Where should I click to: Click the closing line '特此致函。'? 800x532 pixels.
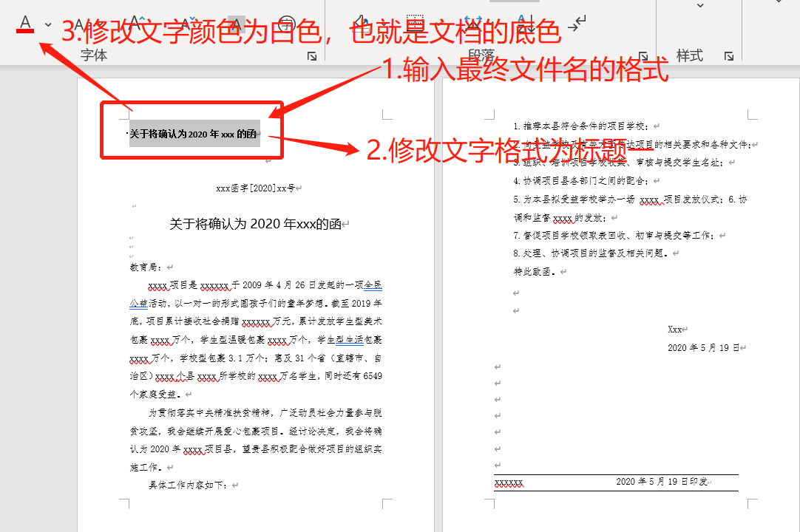(x=535, y=271)
